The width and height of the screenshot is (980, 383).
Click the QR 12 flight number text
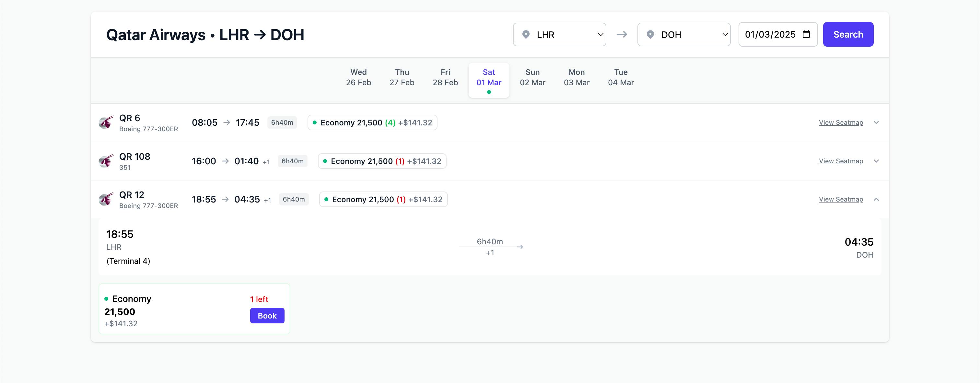tap(132, 195)
